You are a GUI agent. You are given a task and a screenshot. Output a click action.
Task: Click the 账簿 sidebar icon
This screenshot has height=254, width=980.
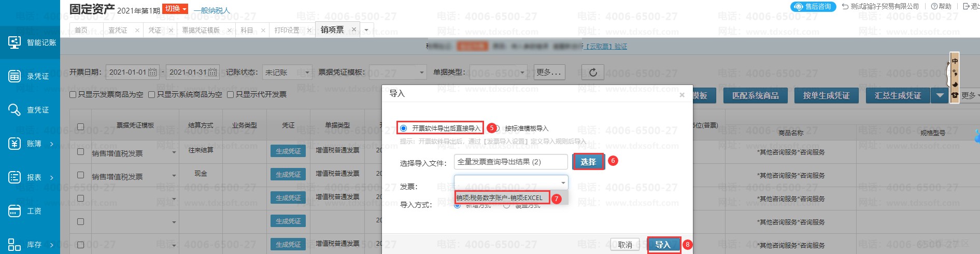point(15,144)
